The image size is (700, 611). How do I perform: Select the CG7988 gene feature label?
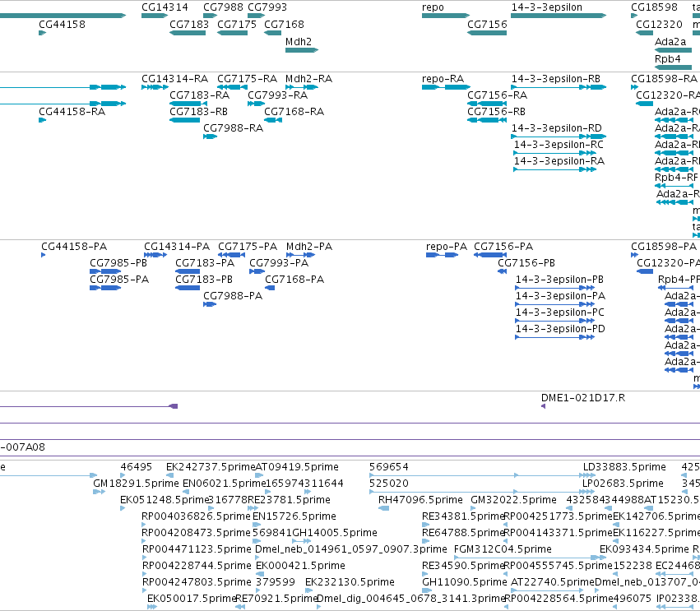point(223,7)
